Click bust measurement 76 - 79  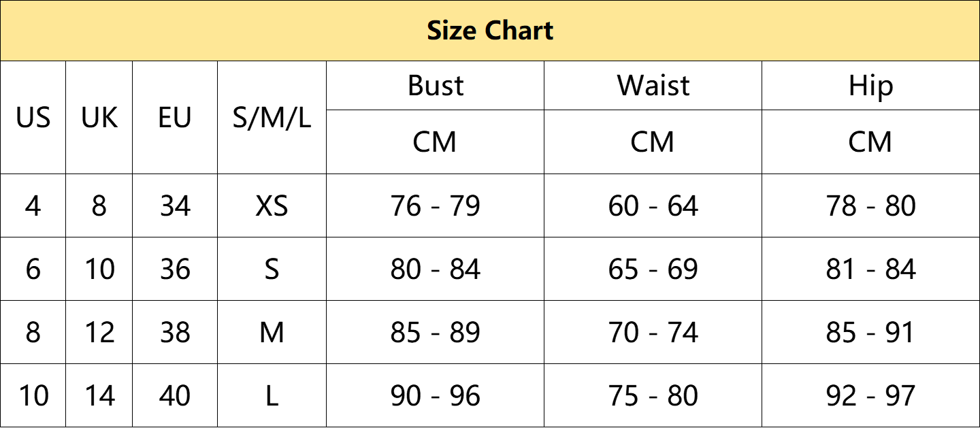(x=435, y=205)
